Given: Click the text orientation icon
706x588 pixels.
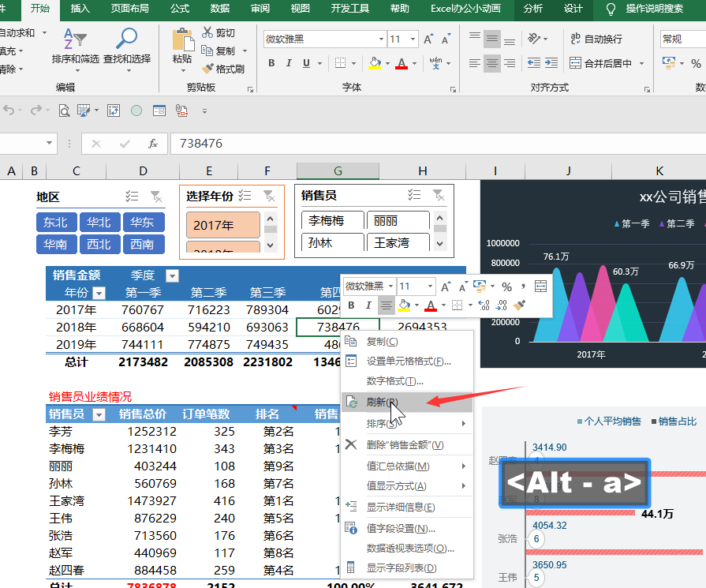Looking at the screenshot, I should click(534, 39).
